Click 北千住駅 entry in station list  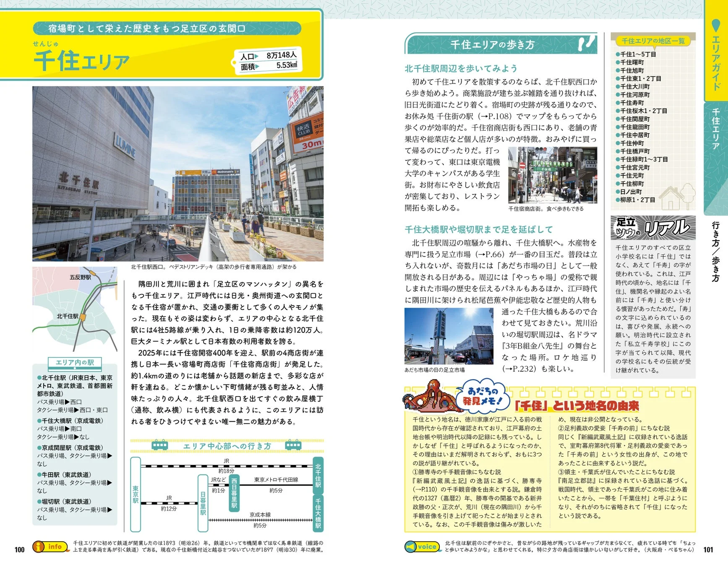pos(75,386)
